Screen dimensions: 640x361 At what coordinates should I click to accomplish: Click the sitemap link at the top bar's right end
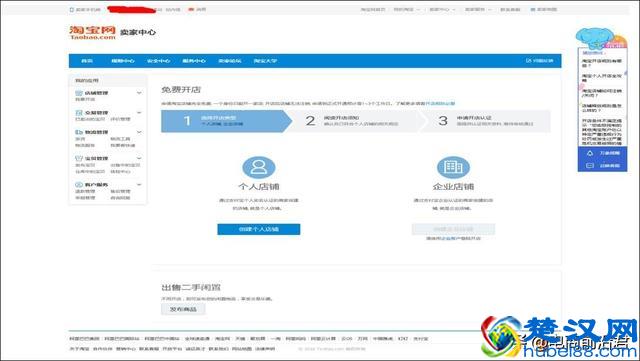click(544, 9)
